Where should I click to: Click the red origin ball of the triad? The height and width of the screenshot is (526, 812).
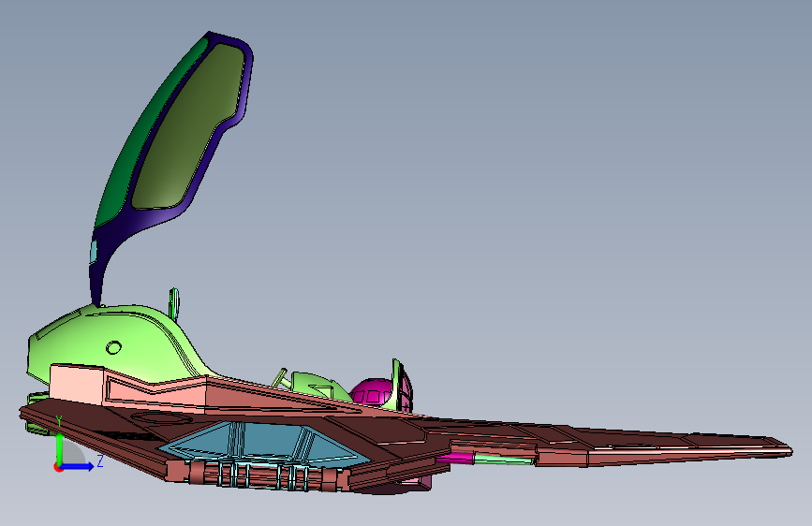pos(57,467)
